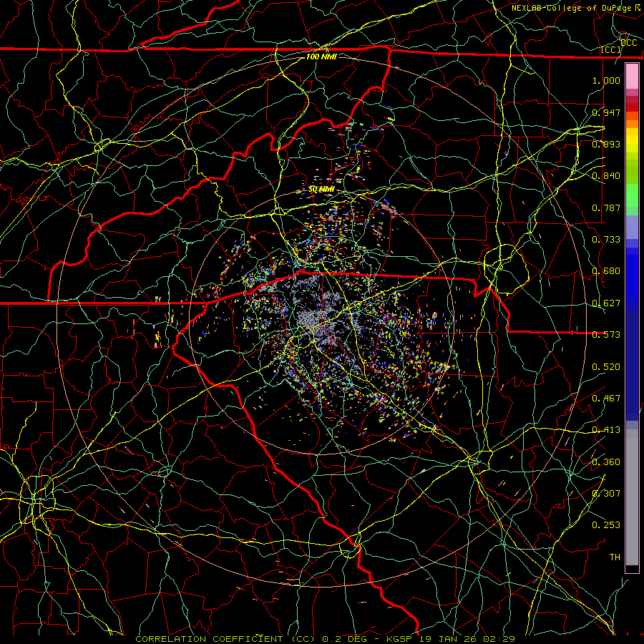Click the gray segment of the color bar
Screen dimensions: 644x644
tap(632, 497)
